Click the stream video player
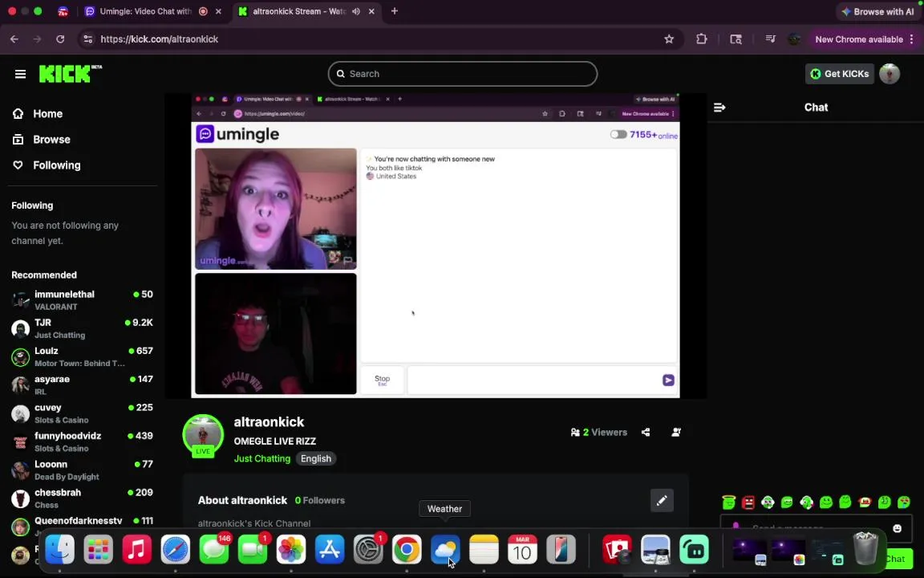 pyautogui.click(x=436, y=246)
